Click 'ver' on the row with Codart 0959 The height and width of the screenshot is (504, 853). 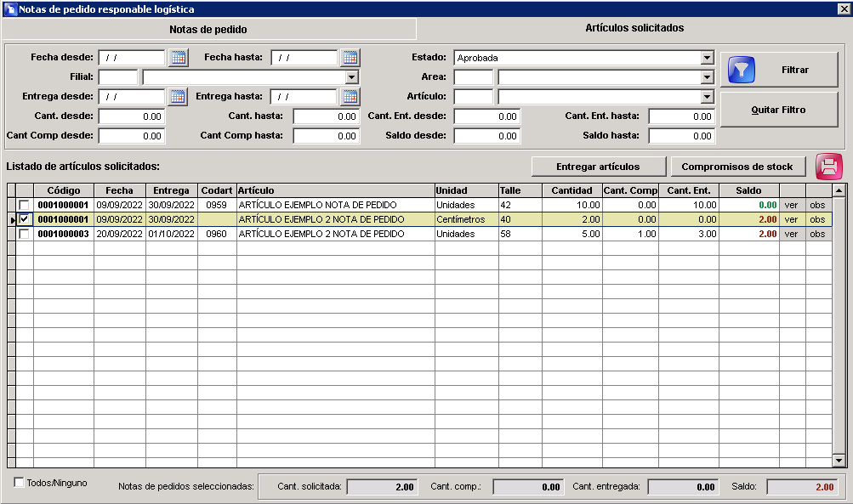click(x=792, y=205)
